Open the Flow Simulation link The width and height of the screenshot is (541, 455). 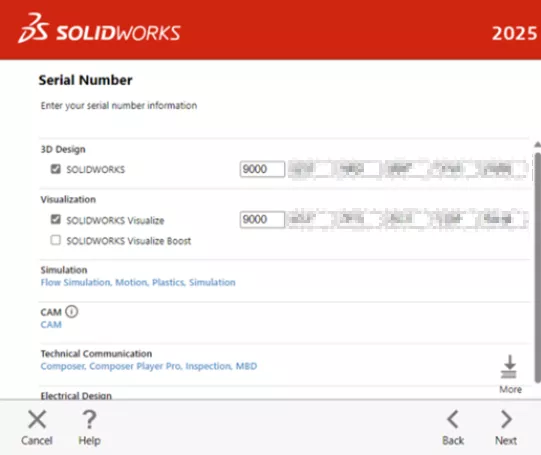tap(76, 283)
